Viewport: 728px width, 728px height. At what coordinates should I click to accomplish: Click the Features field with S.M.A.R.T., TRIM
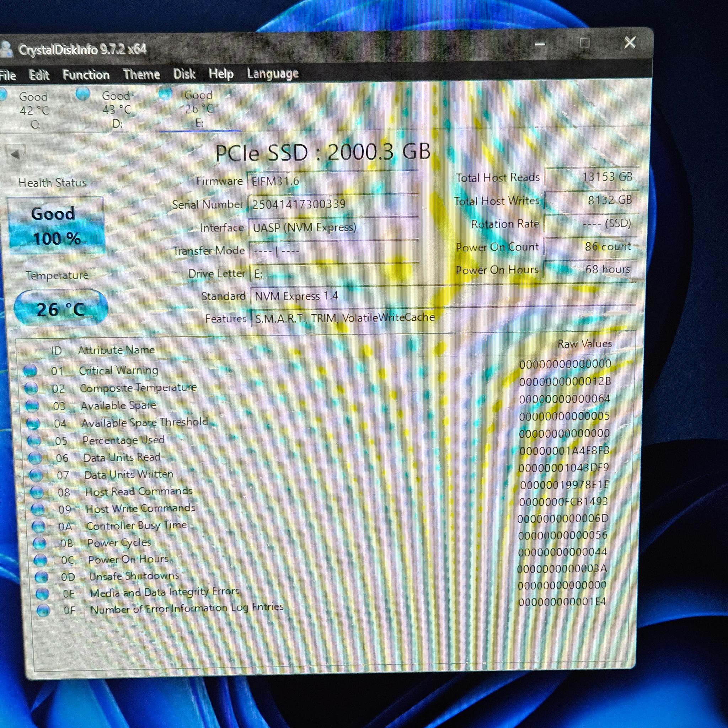[444, 318]
